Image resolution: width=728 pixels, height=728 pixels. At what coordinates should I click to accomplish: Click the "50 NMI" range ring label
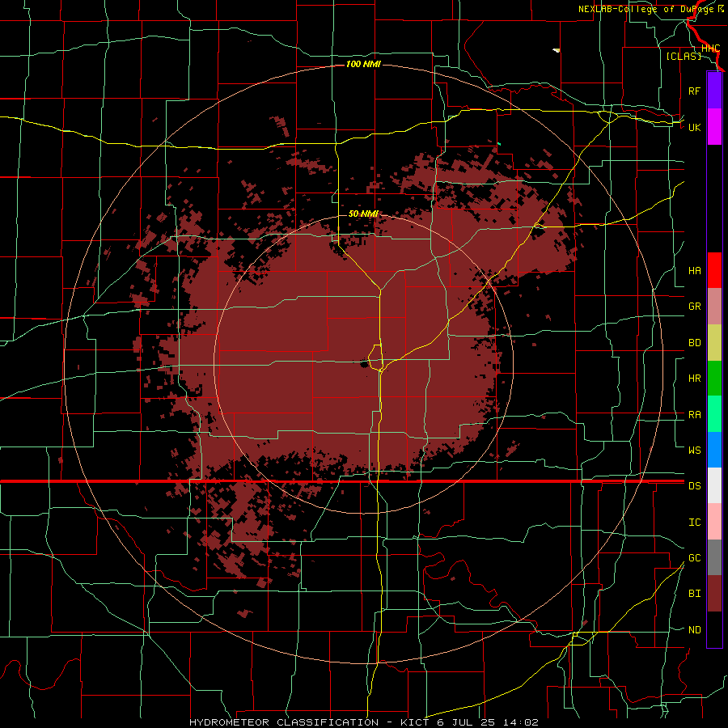click(363, 214)
